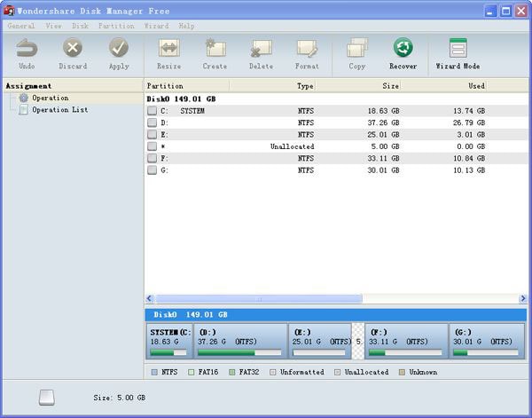Click the drive icon for Unallocated row
Image resolution: width=532 pixels, height=418 pixels.
(152, 146)
